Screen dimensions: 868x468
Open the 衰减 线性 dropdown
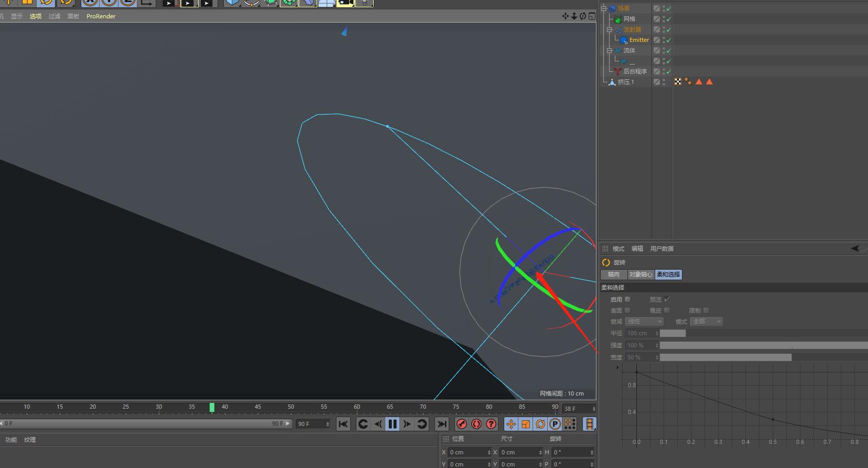coord(644,321)
